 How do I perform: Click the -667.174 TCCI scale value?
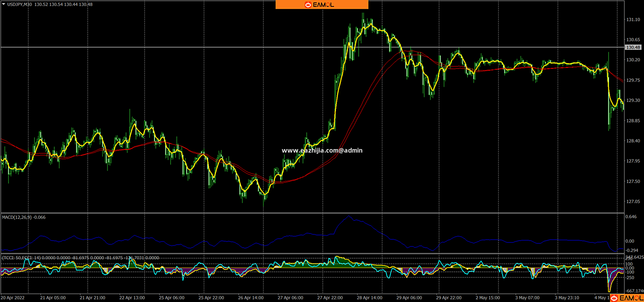click(635, 291)
